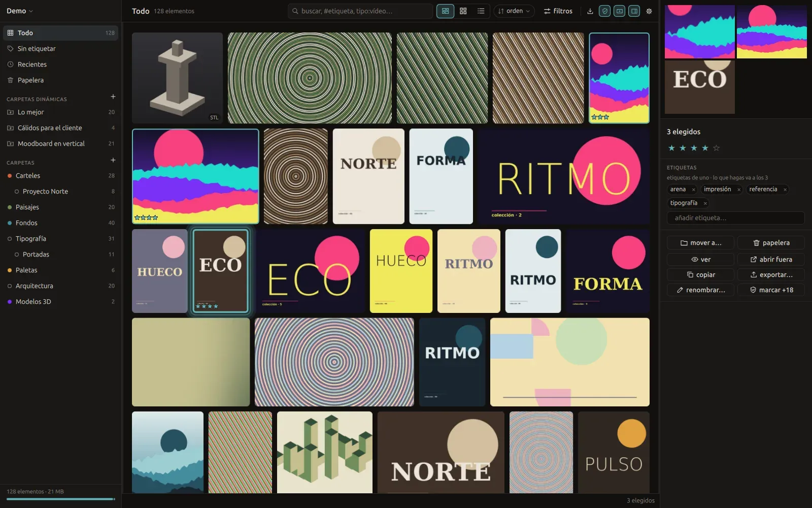Select Sin etiquetar in the sidebar
The image size is (812, 508).
click(60, 48)
